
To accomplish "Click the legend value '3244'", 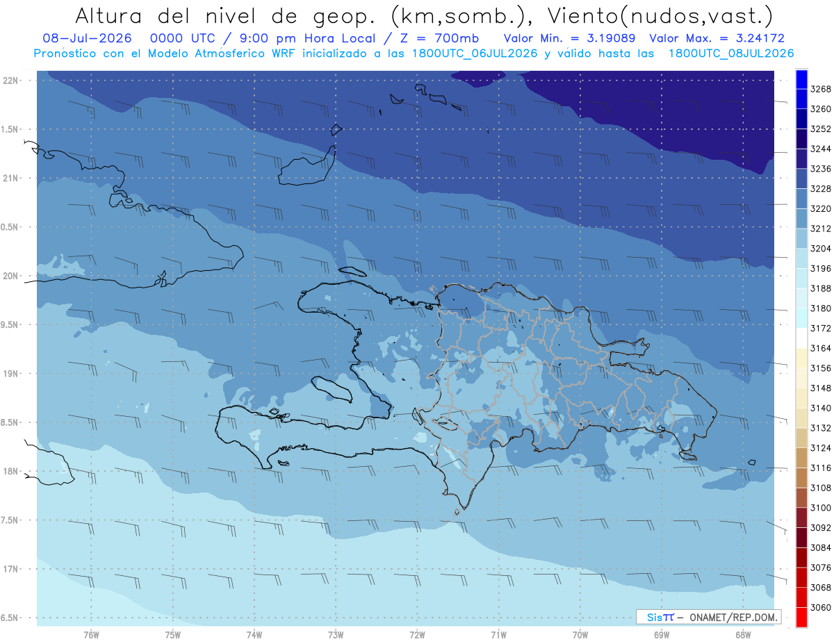I will pos(821,149).
